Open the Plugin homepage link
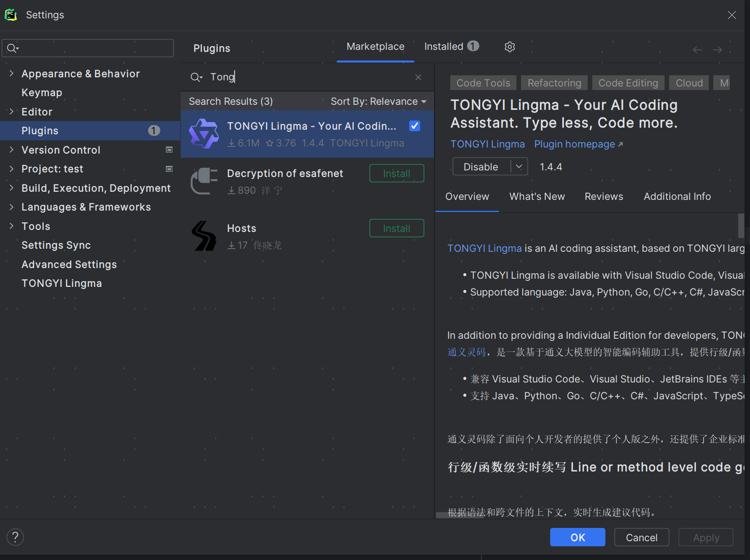Viewport: 750px width, 560px height. tap(579, 144)
